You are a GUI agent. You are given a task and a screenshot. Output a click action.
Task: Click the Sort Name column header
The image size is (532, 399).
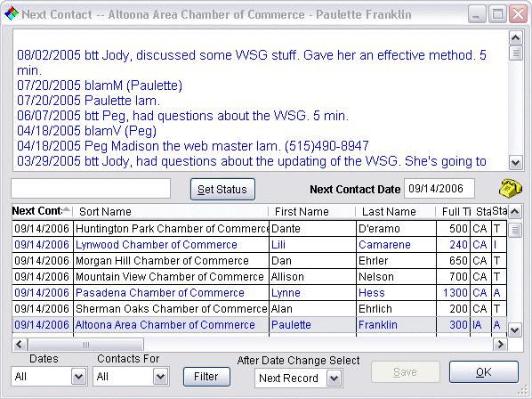click(x=171, y=212)
